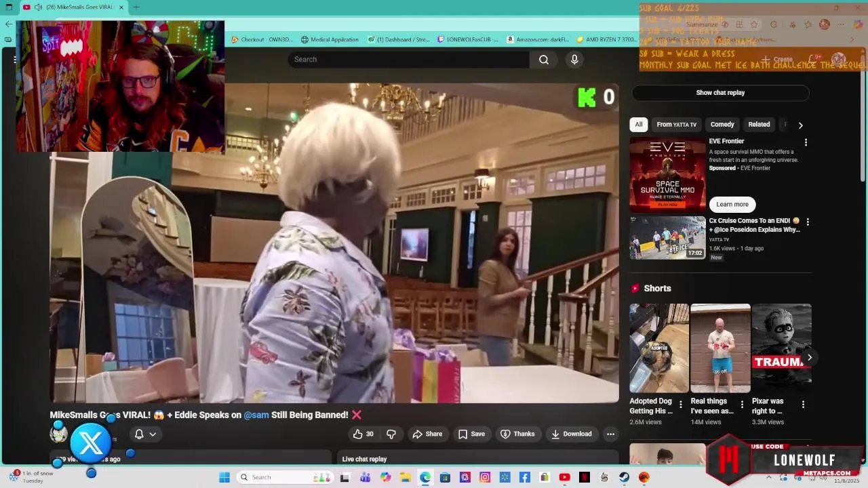Open Copilot from taskbar
The height and width of the screenshot is (488, 868).
tap(385, 477)
